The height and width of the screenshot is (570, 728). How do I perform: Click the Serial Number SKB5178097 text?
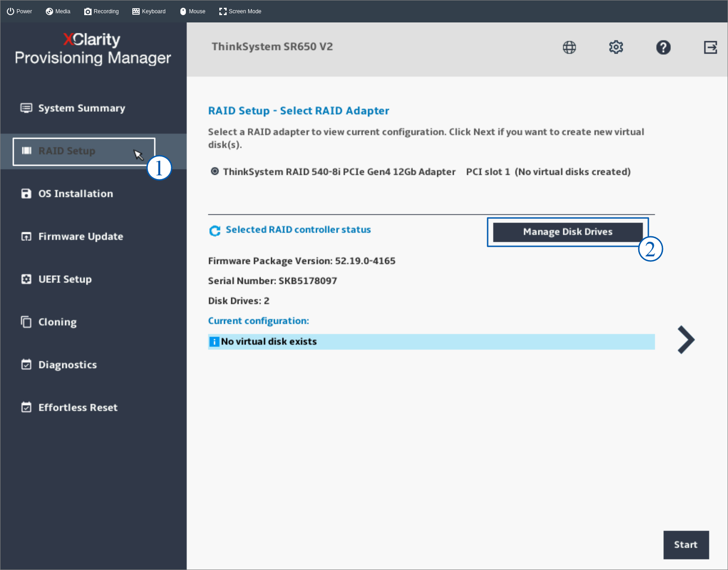click(272, 281)
